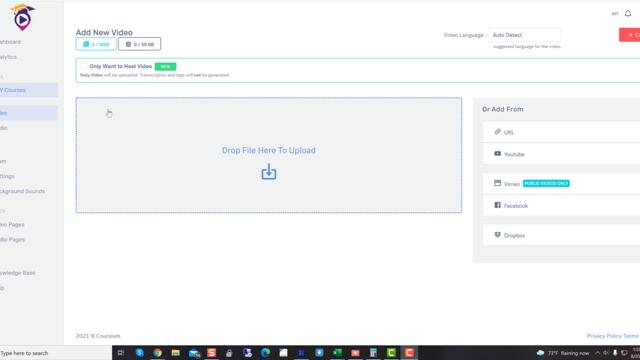Viewport: 640px width, 360px height.
Task: Add video from Youtube
Action: tap(561, 154)
